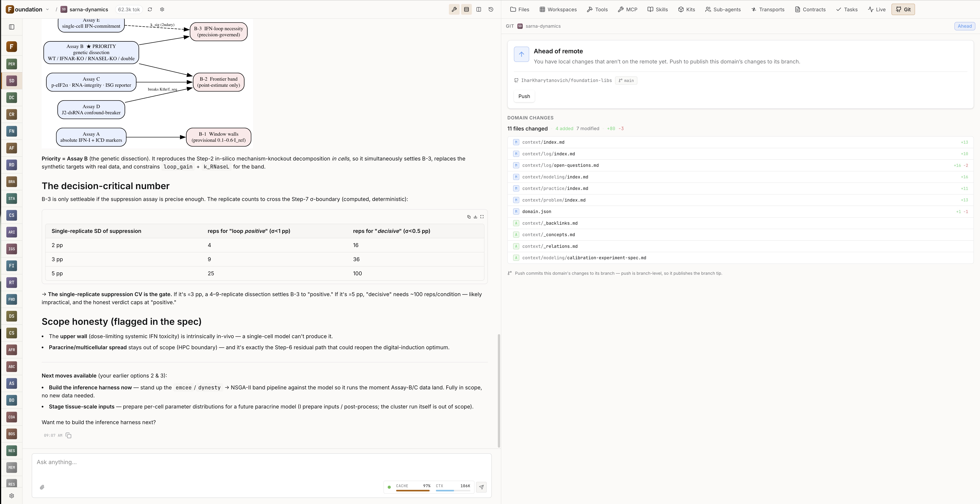Click the refresh token counter icon

150,10
